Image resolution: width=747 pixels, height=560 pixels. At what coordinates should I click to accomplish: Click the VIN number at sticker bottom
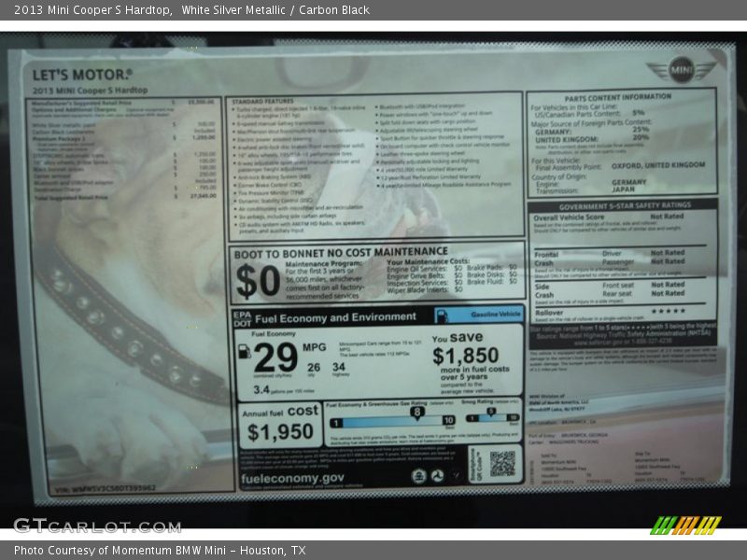(x=106, y=488)
